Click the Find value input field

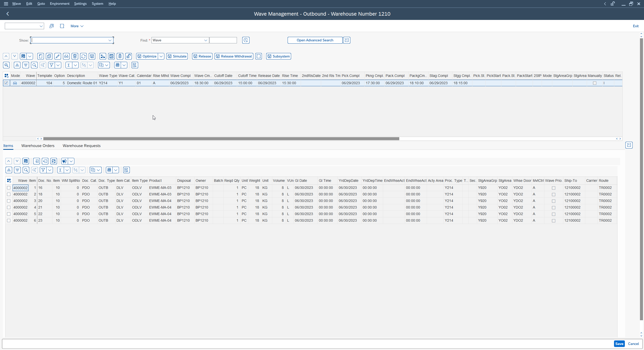223,40
